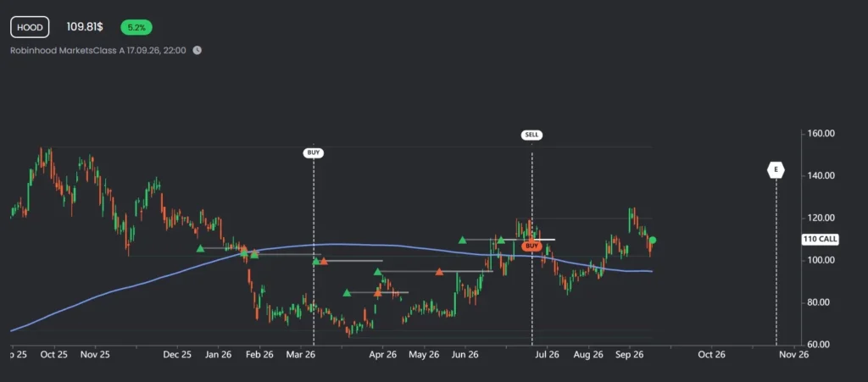Click the Jan 26 date axis label

click(x=218, y=354)
